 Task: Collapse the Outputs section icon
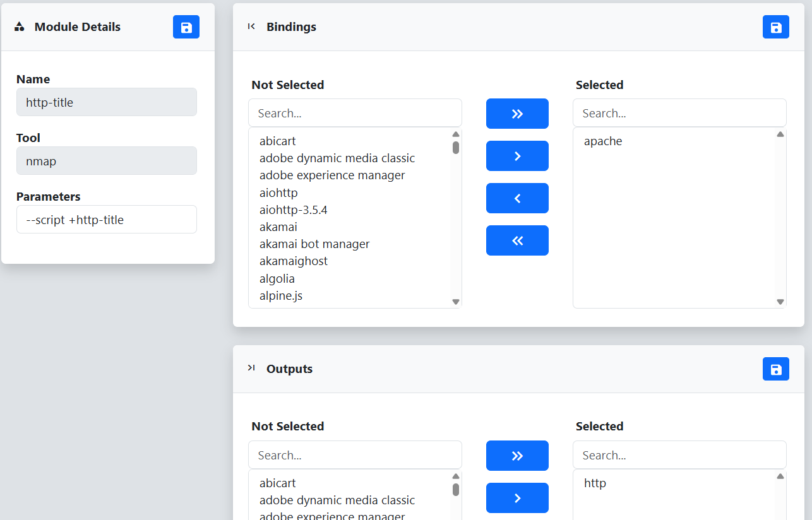(251, 368)
